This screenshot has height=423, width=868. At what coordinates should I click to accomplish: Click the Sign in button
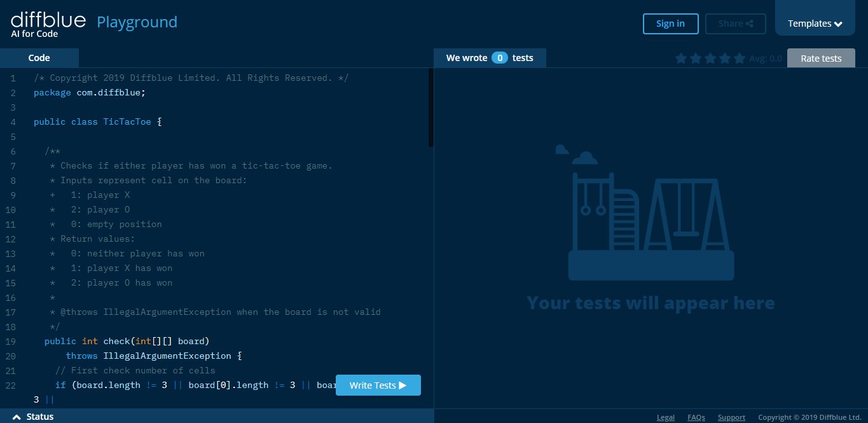coord(670,24)
